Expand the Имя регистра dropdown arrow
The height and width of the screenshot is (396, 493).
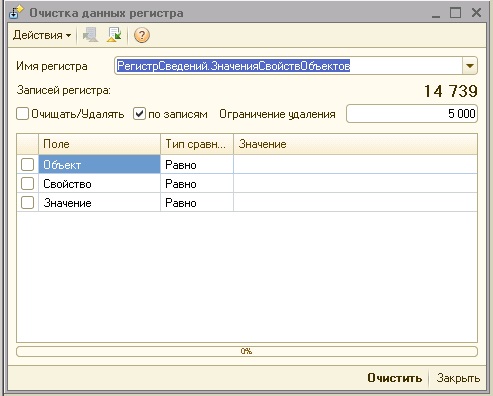tap(470, 66)
